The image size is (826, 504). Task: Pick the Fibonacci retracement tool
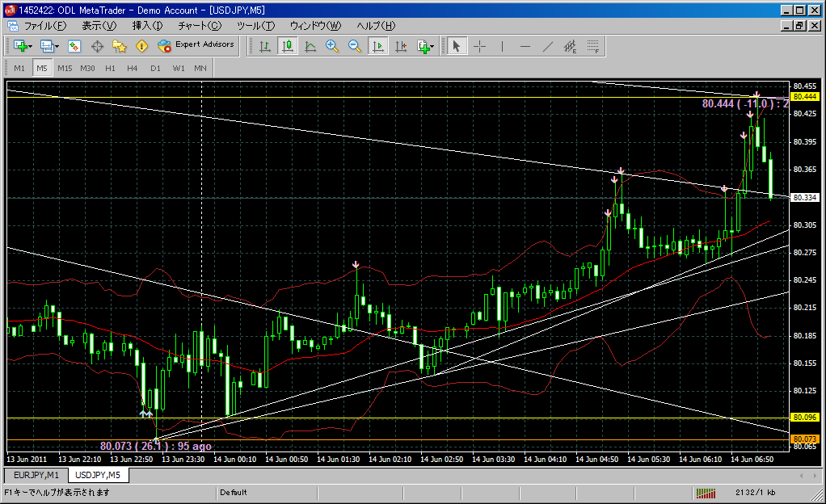coord(571,46)
